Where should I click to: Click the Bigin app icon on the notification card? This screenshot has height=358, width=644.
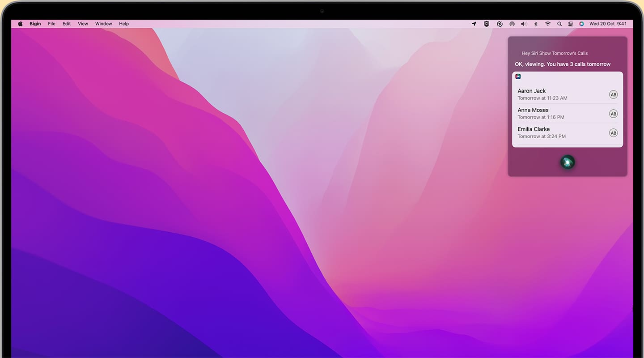pos(518,76)
